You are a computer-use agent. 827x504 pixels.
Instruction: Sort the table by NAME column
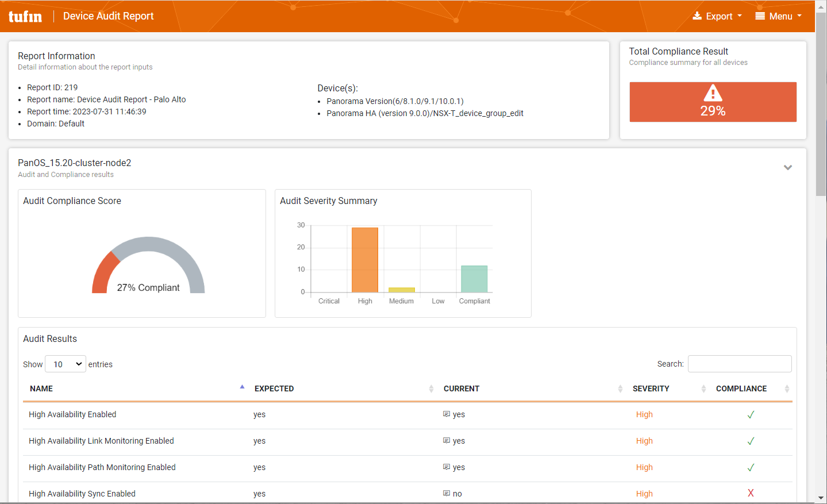click(x=136, y=388)
